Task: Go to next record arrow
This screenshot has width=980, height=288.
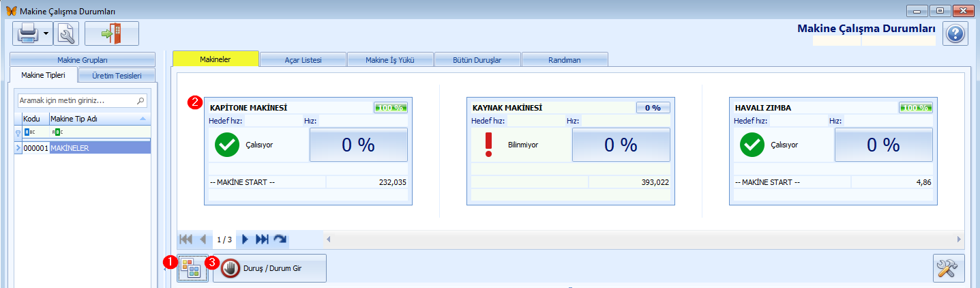Action: coord(245,240)
